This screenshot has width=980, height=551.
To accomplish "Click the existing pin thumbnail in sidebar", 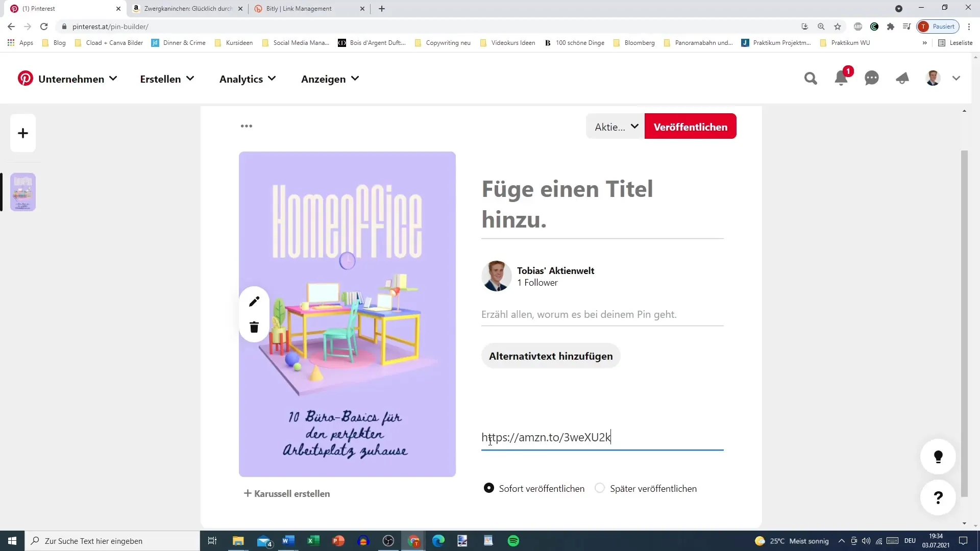I will coord(23,192).
